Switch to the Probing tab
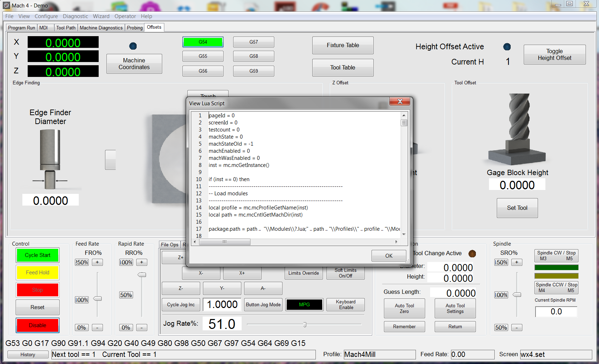599x364 pixels. click(134, 27)
